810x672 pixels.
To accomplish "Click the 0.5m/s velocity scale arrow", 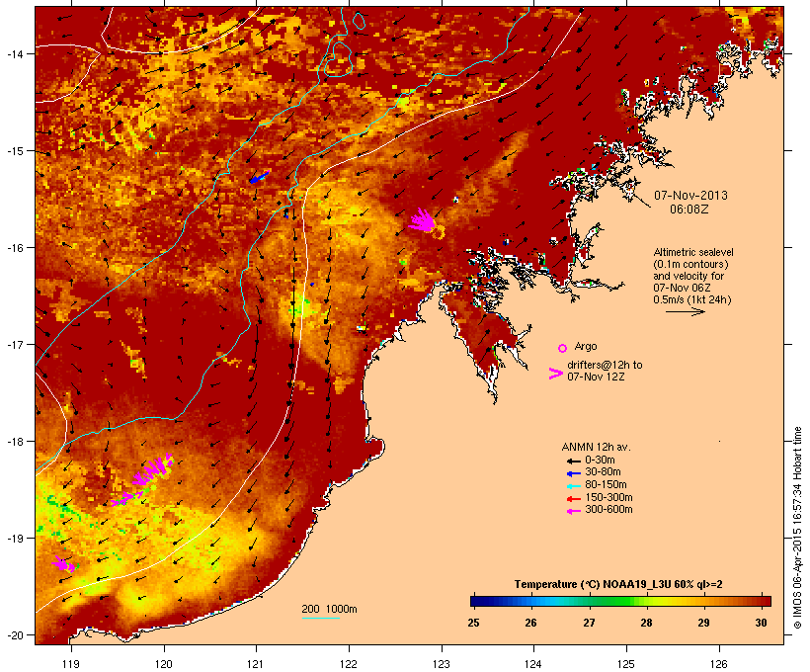I will click(686, 311).
